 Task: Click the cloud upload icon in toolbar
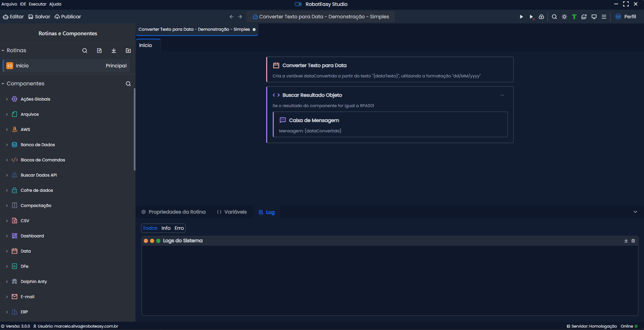point(541,17)
